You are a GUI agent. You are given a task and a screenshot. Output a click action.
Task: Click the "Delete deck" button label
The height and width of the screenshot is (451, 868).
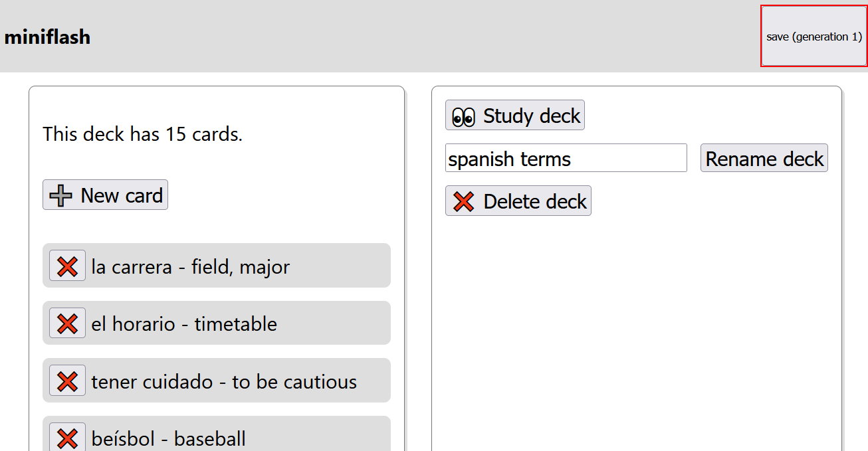[535, 201]
